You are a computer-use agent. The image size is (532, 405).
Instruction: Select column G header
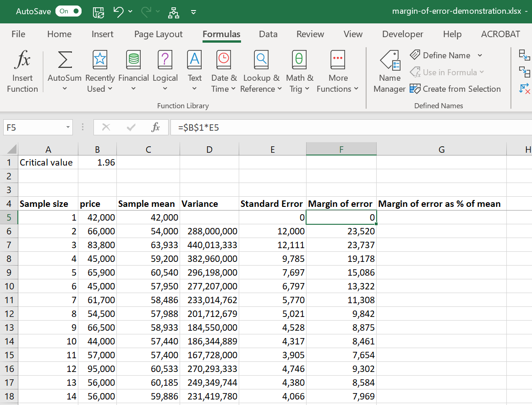(x=441, y=149)
